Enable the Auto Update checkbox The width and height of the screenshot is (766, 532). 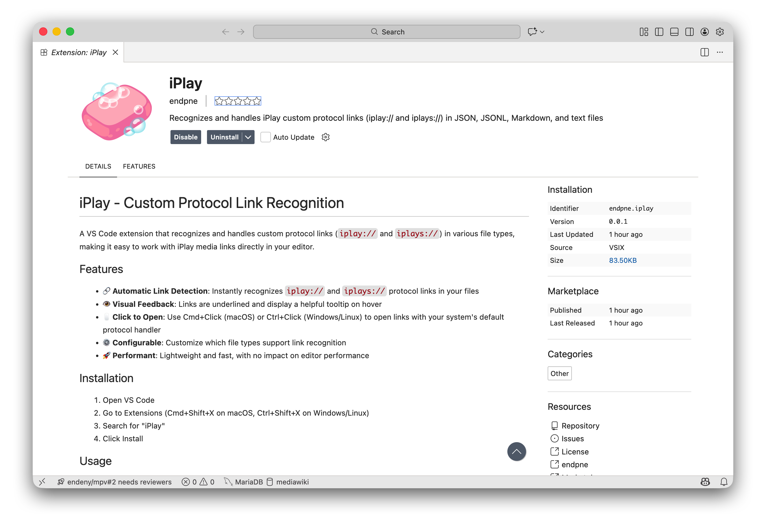(265, 137)
